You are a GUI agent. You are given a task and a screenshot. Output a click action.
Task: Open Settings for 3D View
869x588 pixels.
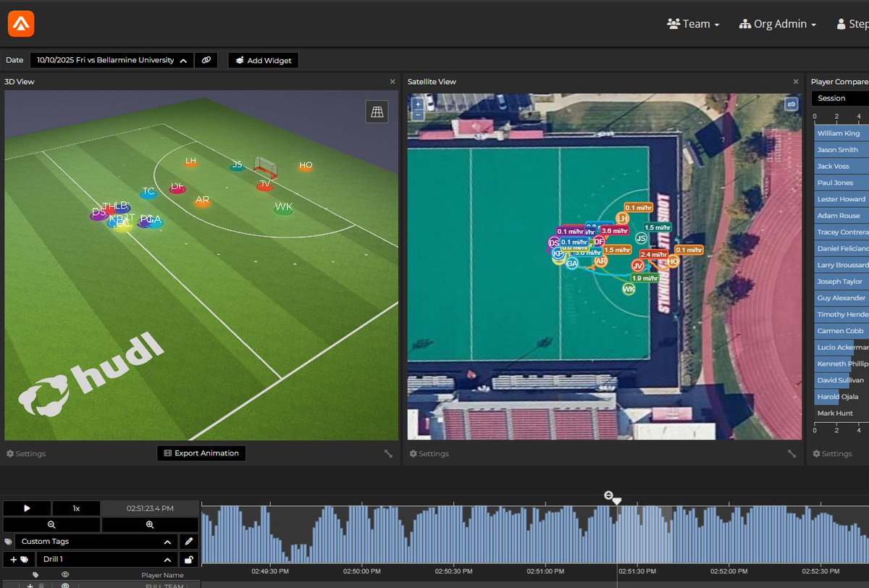point(26,454)
